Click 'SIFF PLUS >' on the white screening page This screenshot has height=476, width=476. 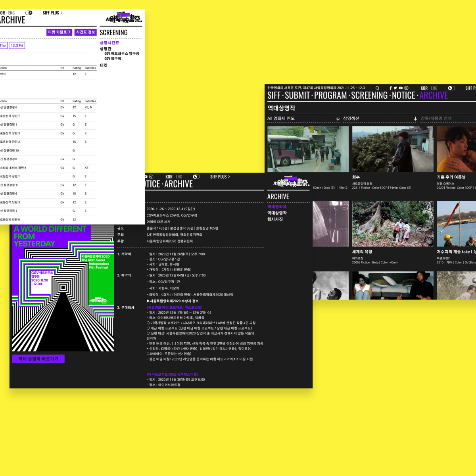point(53,13)
